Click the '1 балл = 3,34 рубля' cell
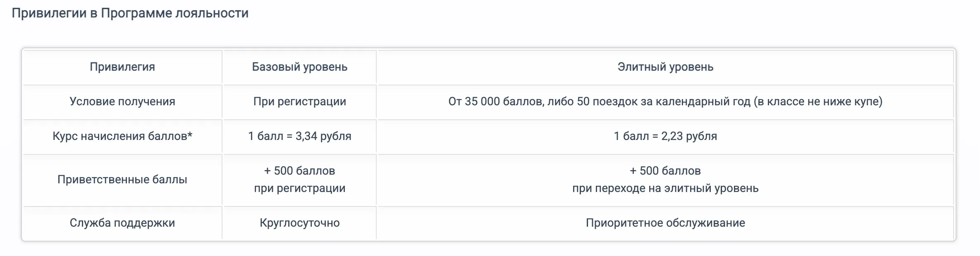This screenshot has width=980, height=256. tap(299, 136)
